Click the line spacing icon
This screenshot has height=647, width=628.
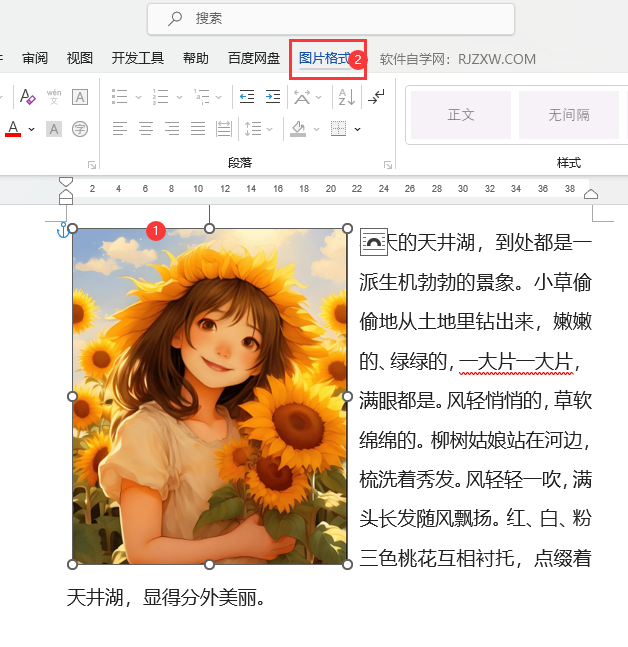click(x=253, y=129)
